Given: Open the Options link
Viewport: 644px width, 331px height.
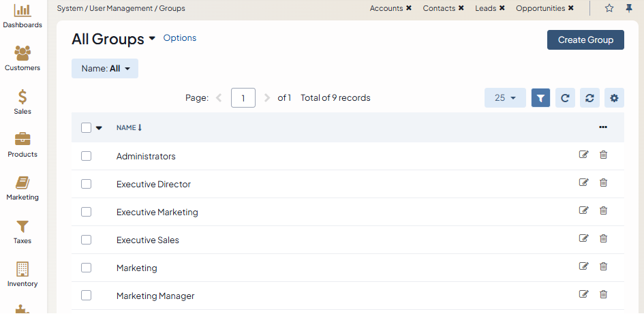Looking at the screenshot, I should click(x=180, y=38).
